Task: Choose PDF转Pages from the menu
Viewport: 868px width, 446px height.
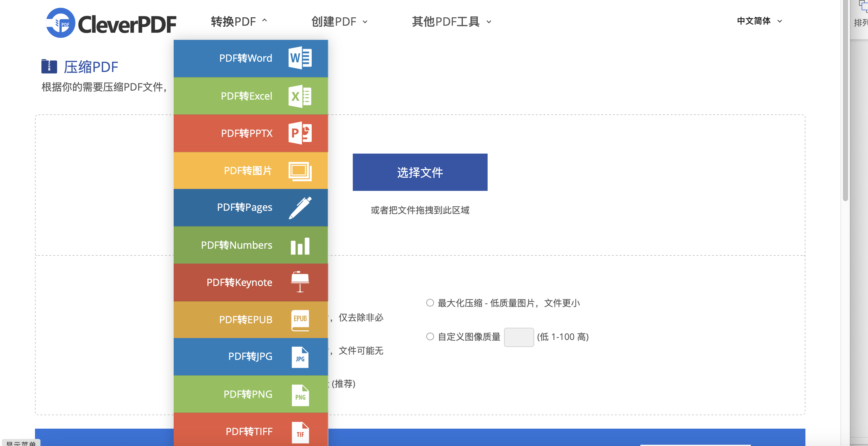Action: [251, 208]
